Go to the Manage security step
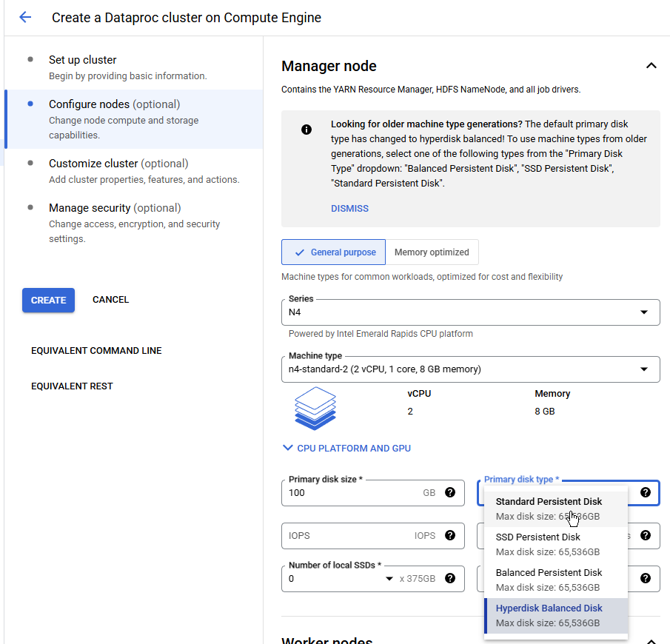The height and width of the screenshot is (644, 670). coord(134,223)
